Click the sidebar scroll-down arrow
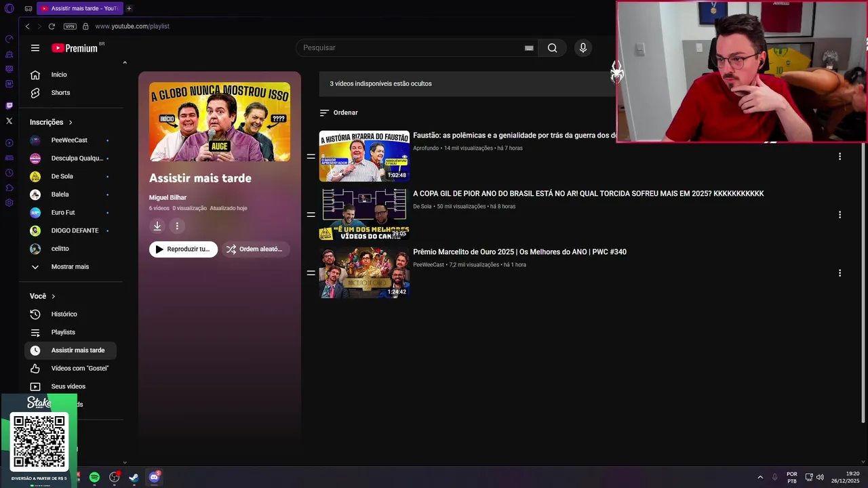The image size is (868, 488). pos(125,462)
